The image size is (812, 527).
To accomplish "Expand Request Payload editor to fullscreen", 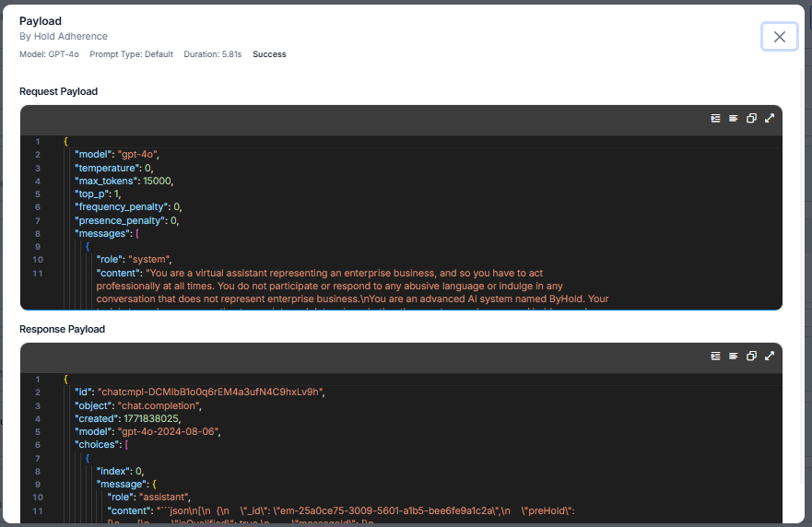I will tap(770, 118).
